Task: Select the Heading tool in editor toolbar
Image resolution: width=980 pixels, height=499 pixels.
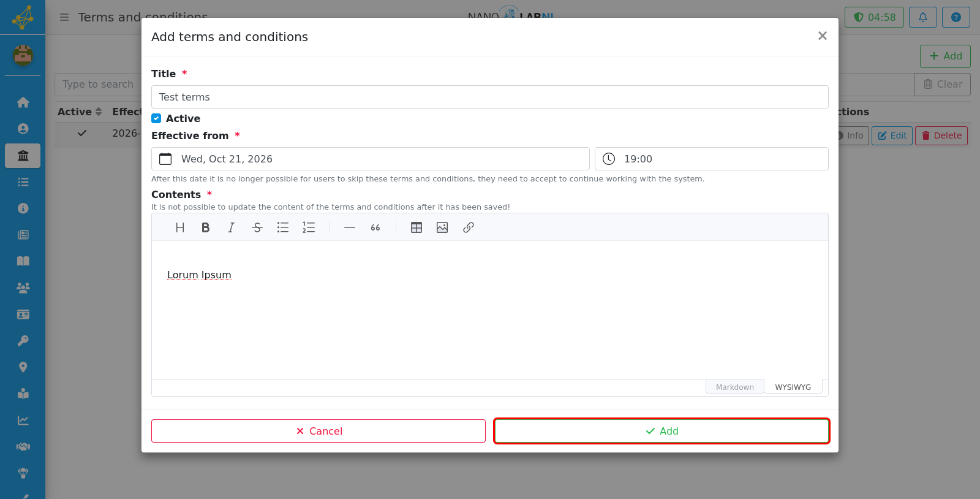Action: 180,227
